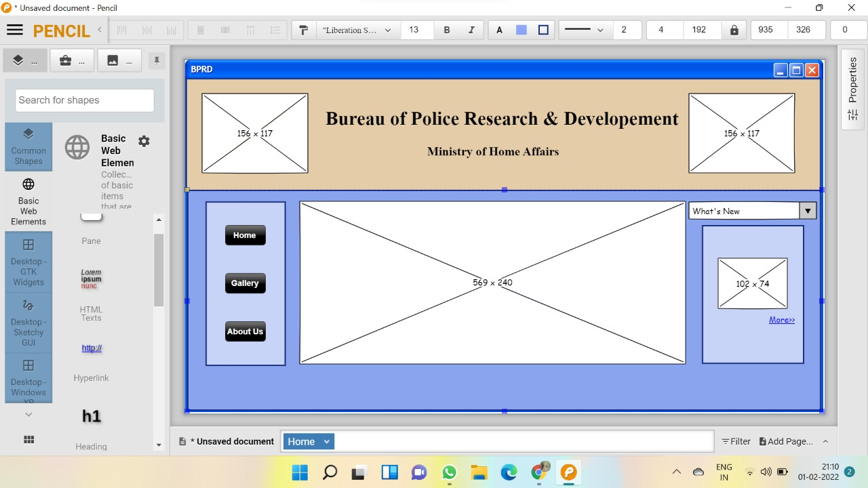Select the 102 × 74 image placeholder
Image resolution: width=868 pixels, height=488 pixels.
click(753, 283)
